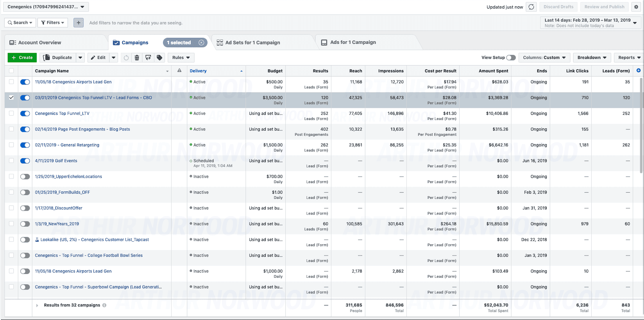Toggle the View Setup switch
The width and height of the screenshot is (644, 320).
[x=511, y=57]
